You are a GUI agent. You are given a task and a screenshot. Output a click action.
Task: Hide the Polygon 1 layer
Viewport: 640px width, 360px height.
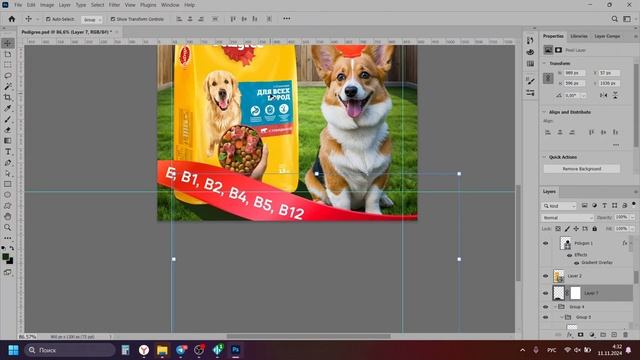point(546,243)
